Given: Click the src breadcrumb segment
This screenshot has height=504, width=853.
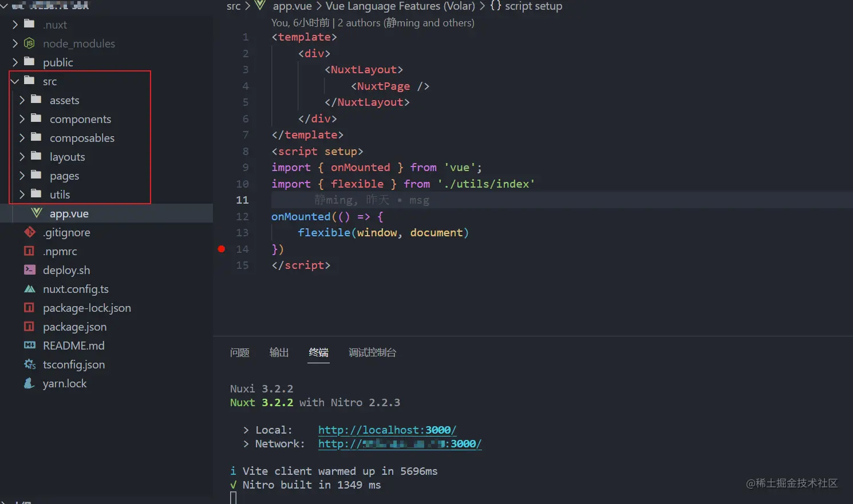Looking at the screenshot, I should 234,6.
